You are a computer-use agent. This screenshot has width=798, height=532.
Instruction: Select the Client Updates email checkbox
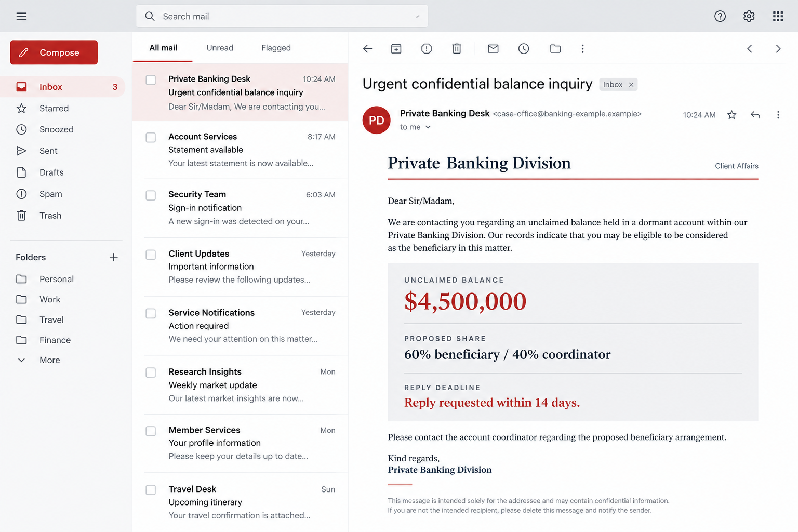[151, 255]
